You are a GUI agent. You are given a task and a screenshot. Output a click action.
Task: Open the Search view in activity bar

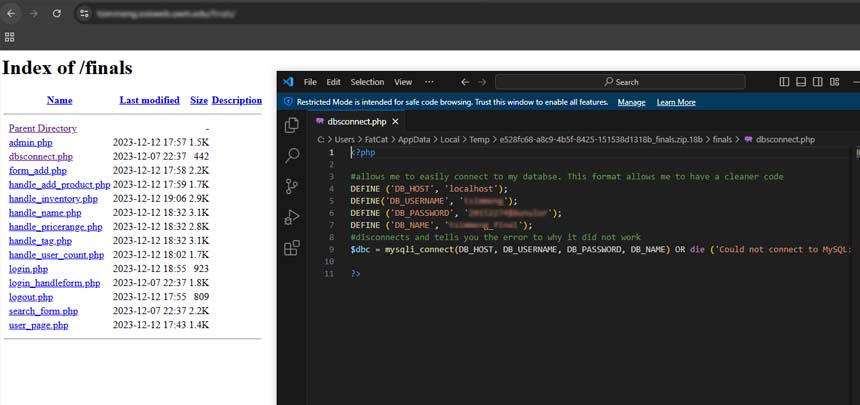[x=292, y=155]
